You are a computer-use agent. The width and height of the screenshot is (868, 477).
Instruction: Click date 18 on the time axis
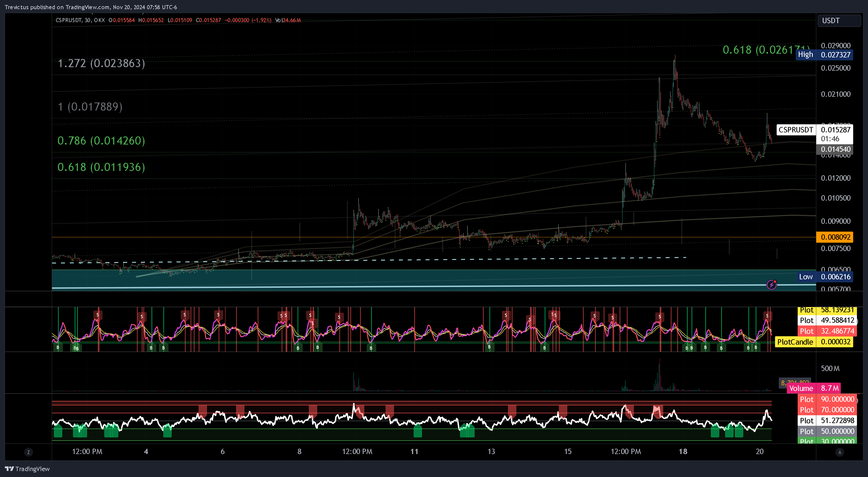[683, 451]
